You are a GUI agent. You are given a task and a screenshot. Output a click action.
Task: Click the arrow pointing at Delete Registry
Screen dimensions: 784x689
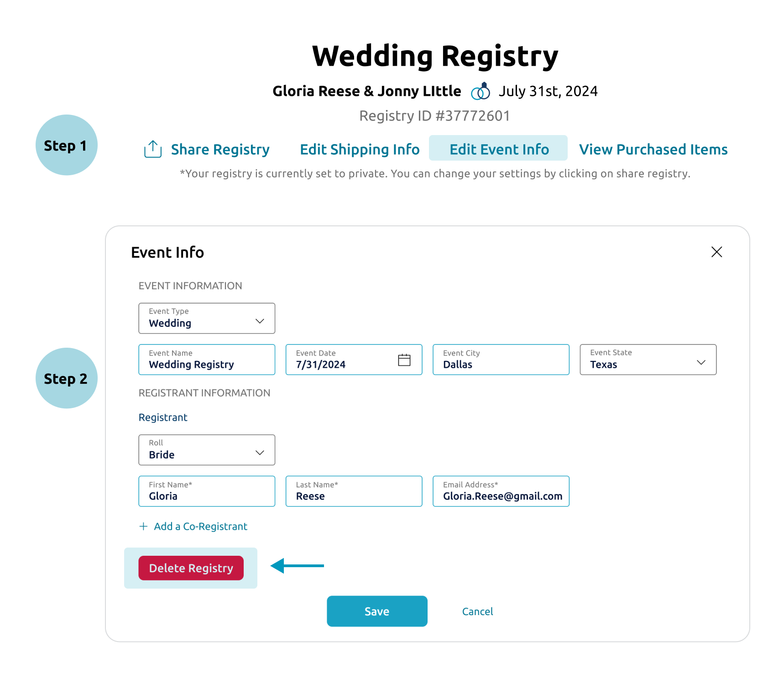[297, 566]
